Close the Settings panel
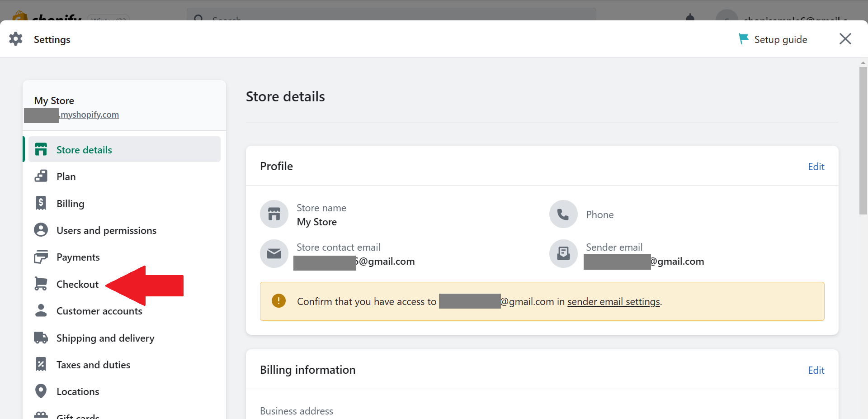868x419 pixels. coord(845,39)
